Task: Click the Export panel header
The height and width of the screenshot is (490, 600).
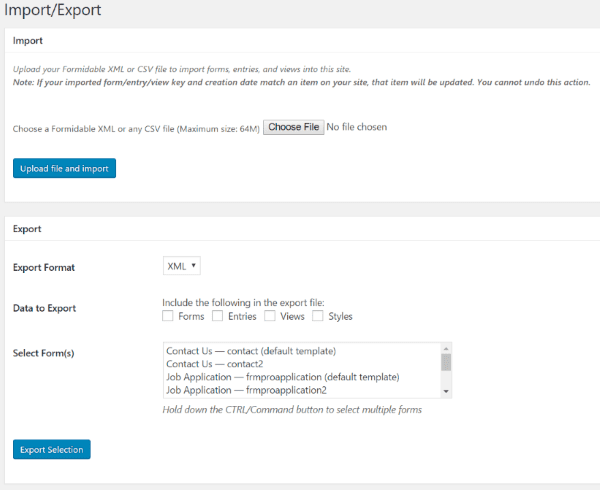Action: tap(27, 228)
